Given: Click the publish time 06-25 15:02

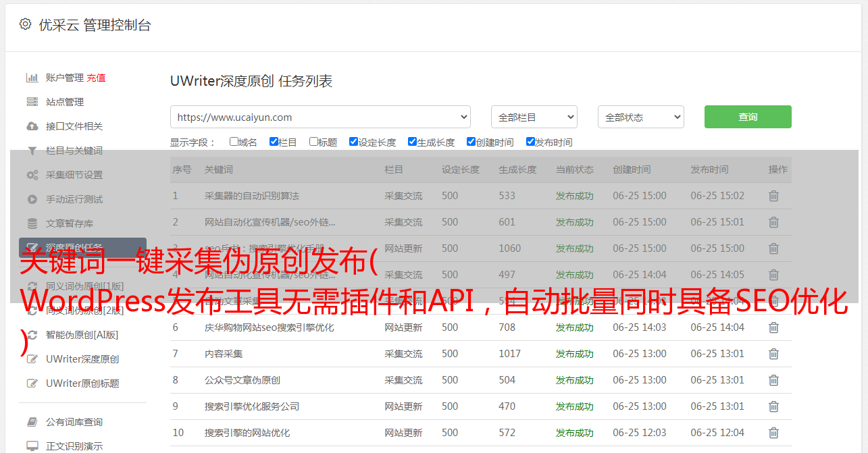Looking at the screenshot, I should coord(717,196).
